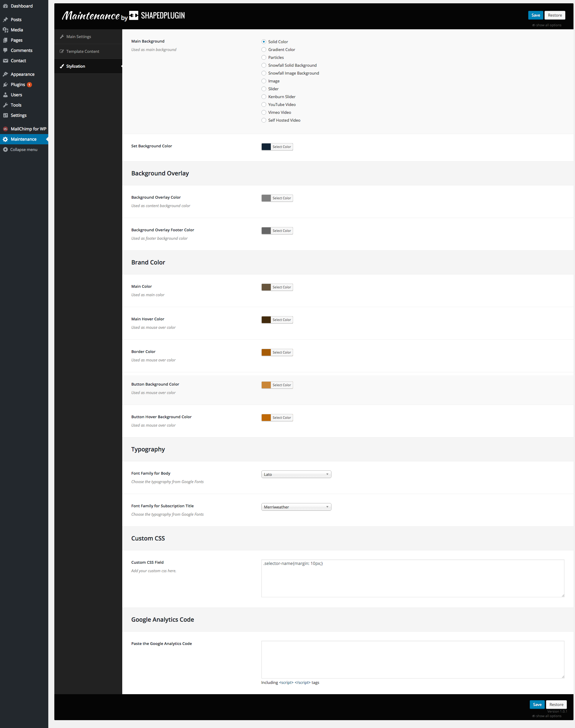Screen dimensions: 575x728
Task: Select Snowfall Solid Background option
Action: coord(264,65)
